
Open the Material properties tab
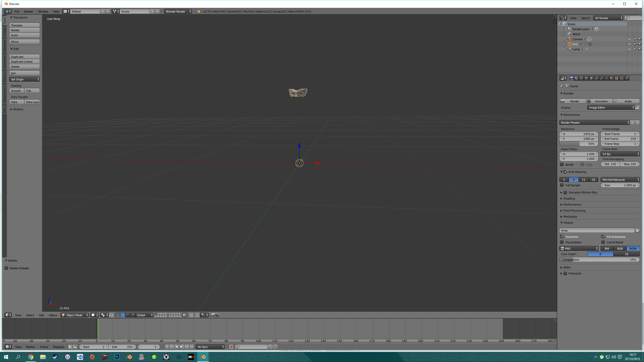point(612,78)
